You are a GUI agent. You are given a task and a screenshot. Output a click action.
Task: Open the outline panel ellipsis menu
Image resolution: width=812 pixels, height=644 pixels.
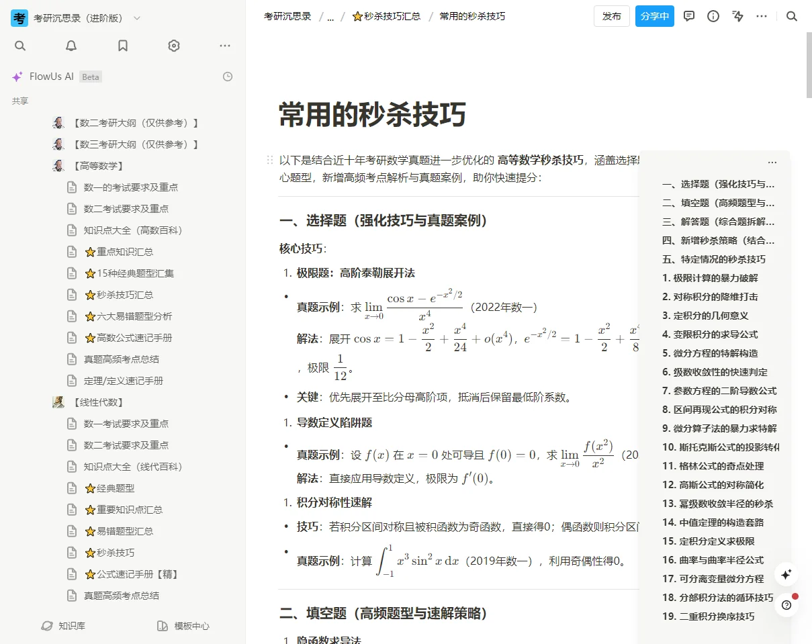(x=772, y=163)
